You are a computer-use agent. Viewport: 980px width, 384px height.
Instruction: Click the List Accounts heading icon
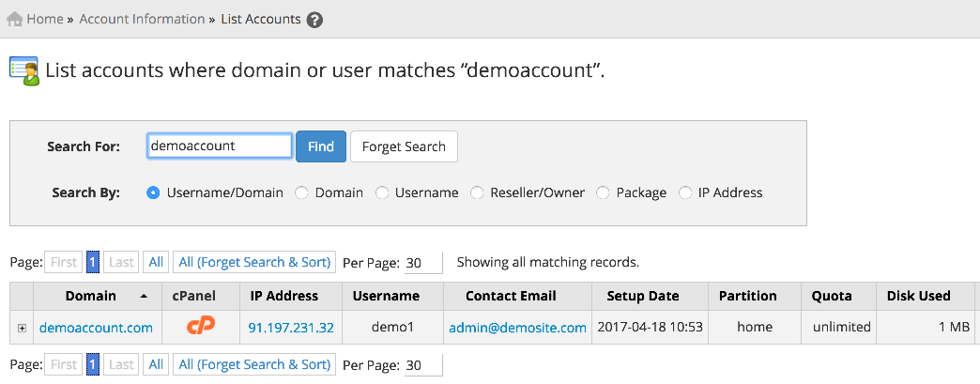(23, 71)
